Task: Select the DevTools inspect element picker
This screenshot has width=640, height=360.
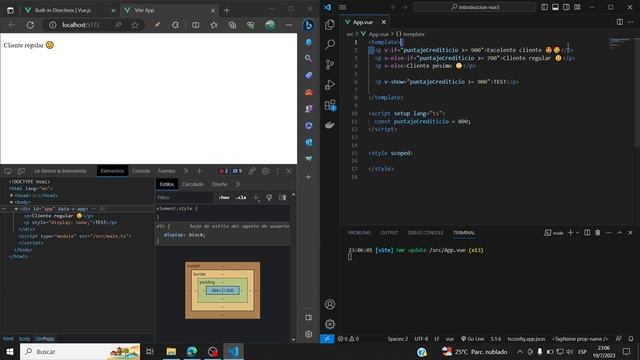Action: pos(8,171)
